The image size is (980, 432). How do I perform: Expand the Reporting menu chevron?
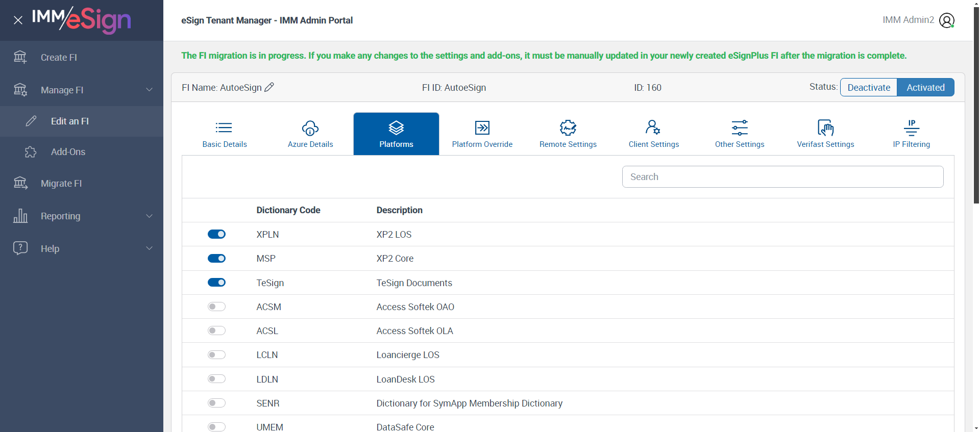(150, 216)
